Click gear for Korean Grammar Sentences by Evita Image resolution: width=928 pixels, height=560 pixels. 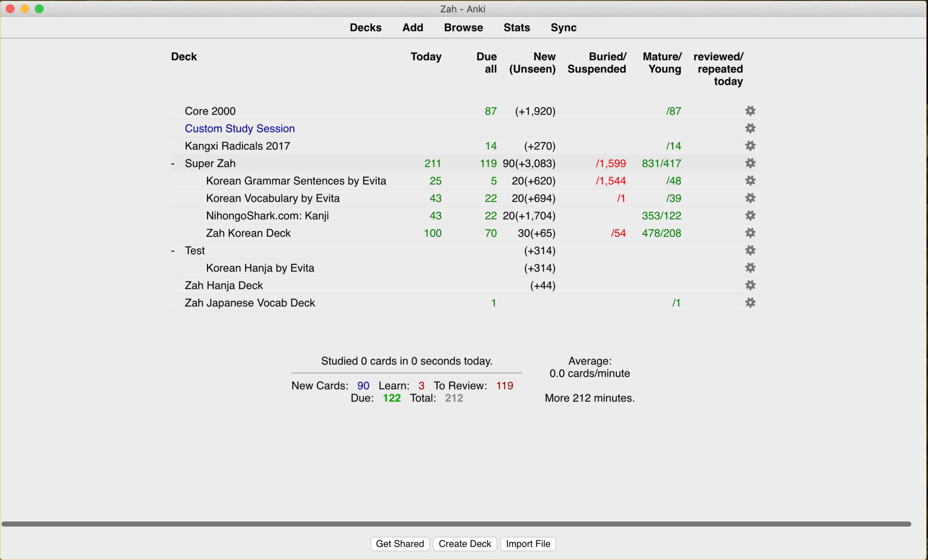[750, 180]
